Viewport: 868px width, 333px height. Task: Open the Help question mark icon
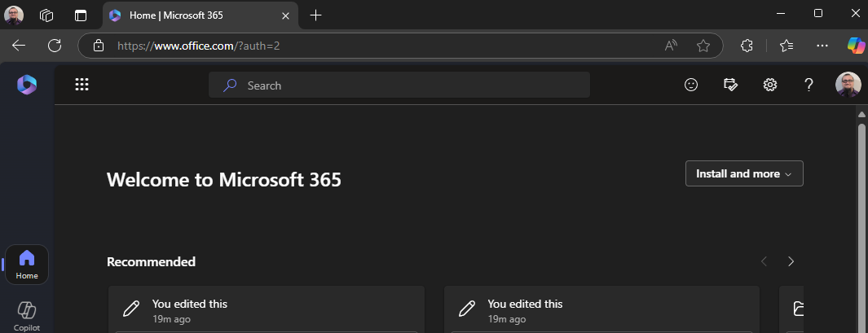(x=809, y=85)
